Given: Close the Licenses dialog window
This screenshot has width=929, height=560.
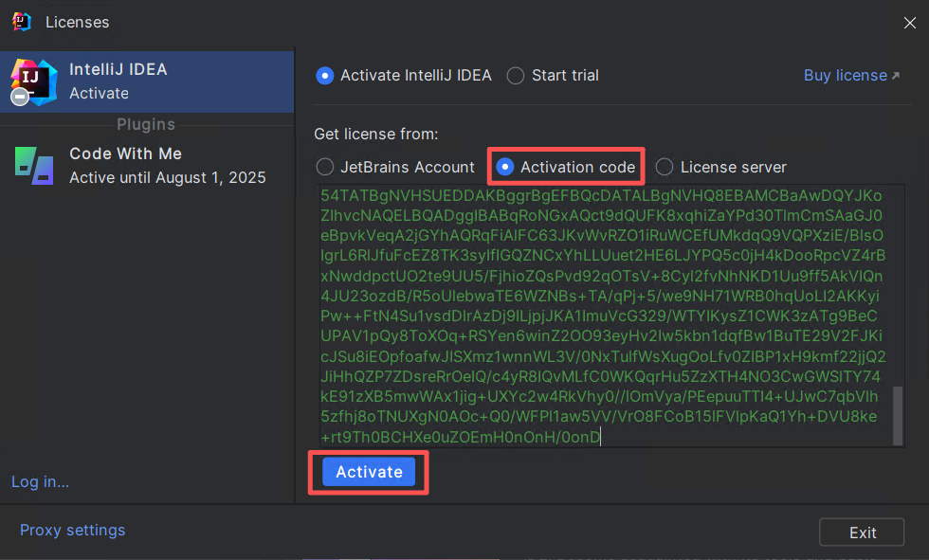Looking at the screenshot, I should coord(908,22).
